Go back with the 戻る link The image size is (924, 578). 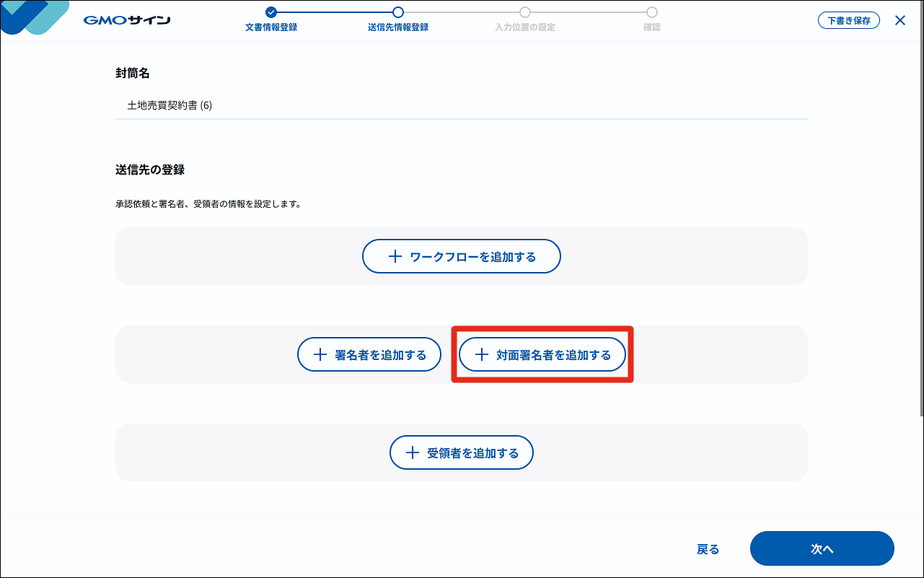708,549
